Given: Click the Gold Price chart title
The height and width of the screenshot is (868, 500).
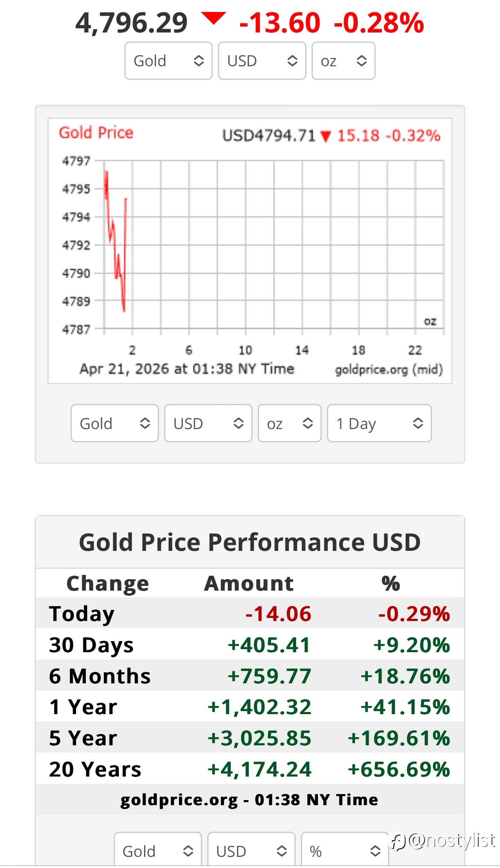Looking at the screenshot, I should click(x=96, y=133).
